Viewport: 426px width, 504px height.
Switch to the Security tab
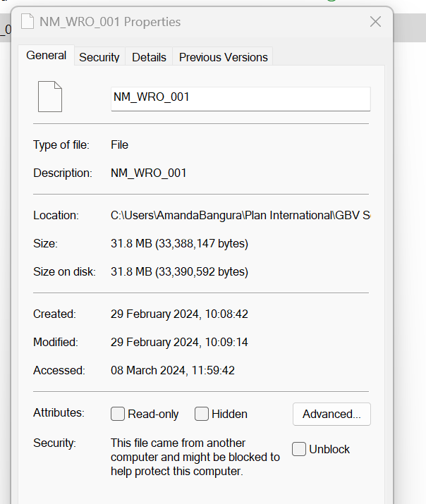click(x=99, y=57)
